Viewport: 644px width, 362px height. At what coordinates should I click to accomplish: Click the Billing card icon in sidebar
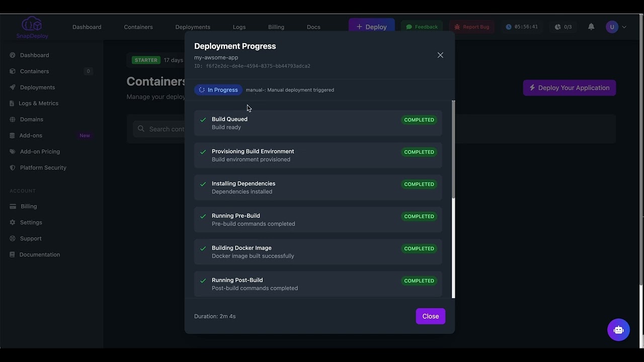pos(13,207)
